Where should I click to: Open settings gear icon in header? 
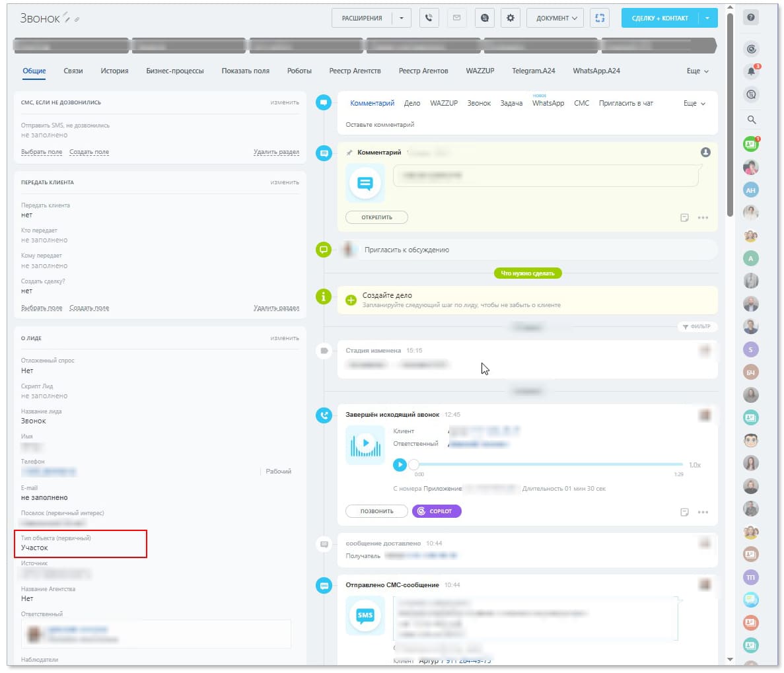[510, 18]
